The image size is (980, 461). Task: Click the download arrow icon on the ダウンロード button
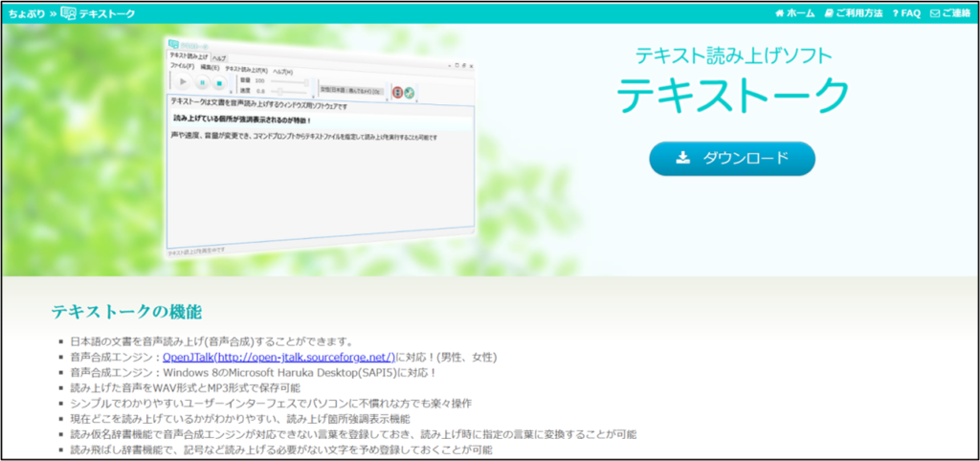[x=683, y=158]
